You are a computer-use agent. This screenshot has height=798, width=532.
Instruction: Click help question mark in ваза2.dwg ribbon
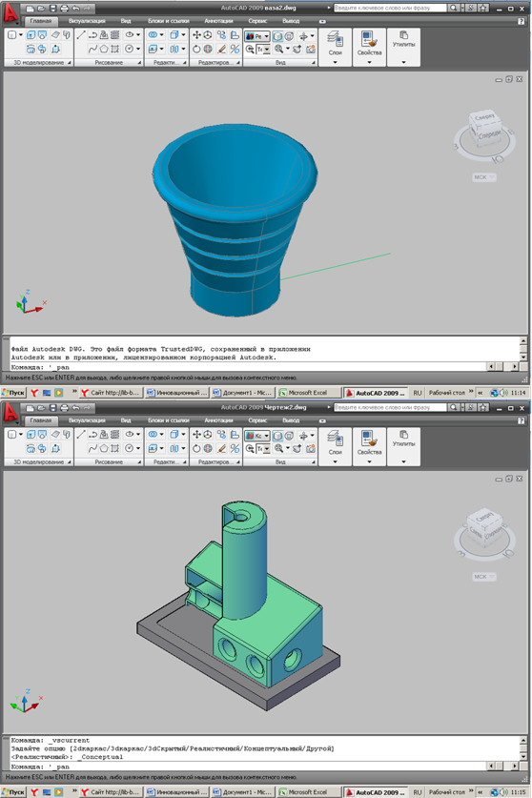pyautogui.click(x=521, y=21)
